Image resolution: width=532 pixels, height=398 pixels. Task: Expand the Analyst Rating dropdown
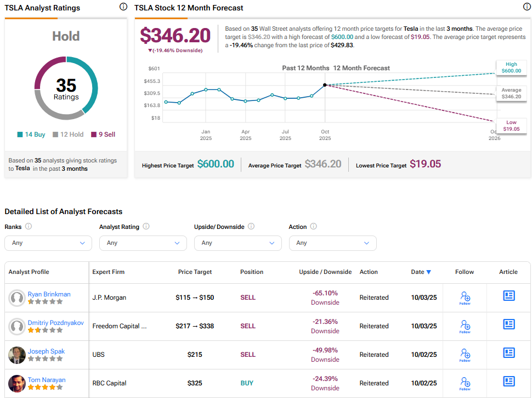pos(143,243)
